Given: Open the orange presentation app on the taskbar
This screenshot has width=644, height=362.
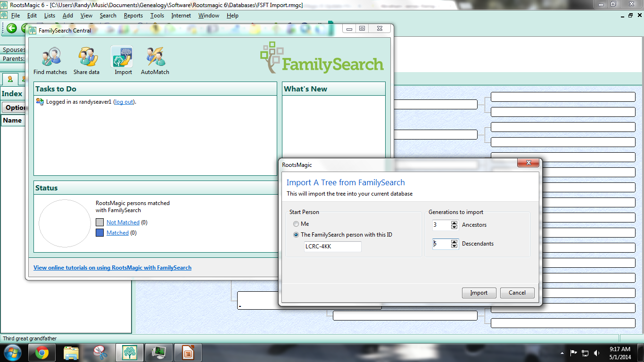Looking at the screenshot, I should click(188, 353).
